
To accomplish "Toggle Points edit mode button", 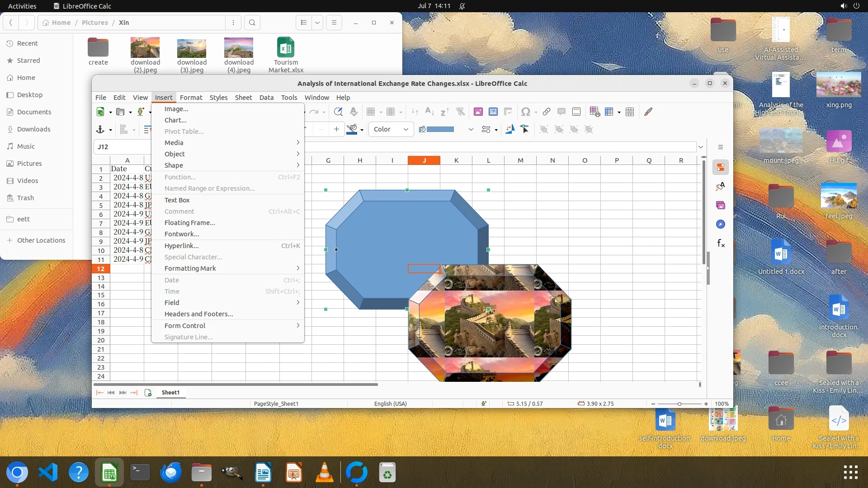I will coord(525,129).
